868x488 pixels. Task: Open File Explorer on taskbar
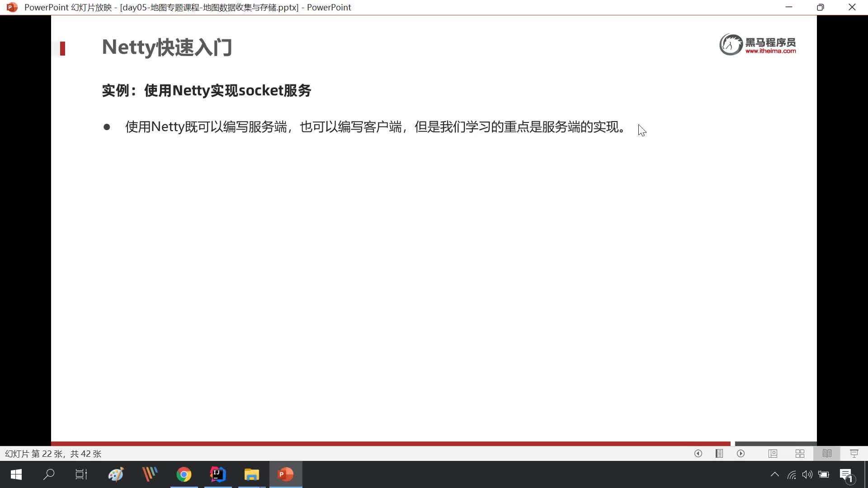pos(251,474)
